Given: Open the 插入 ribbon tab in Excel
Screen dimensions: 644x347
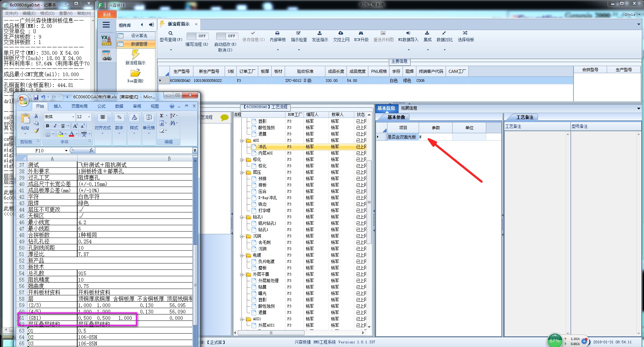Looking at the screenshot, I should click(57, 106).
